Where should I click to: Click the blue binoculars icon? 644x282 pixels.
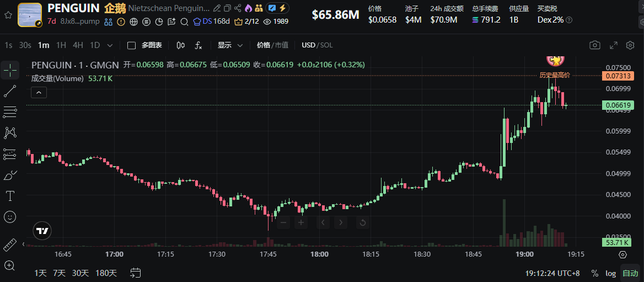click(108, 22)
